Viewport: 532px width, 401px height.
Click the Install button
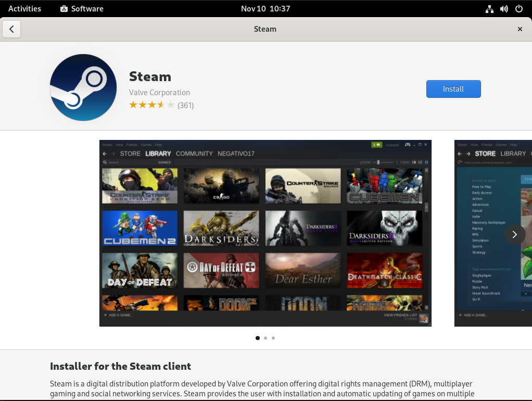(x=453, y=89)
